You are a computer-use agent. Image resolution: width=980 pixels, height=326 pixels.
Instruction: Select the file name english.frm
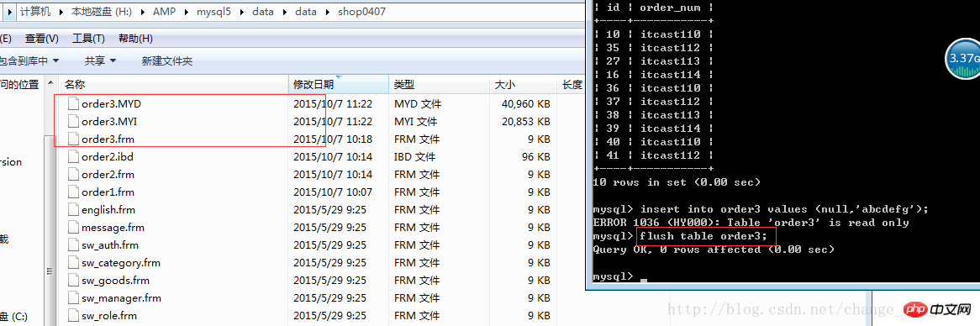(x=108, y=209)
